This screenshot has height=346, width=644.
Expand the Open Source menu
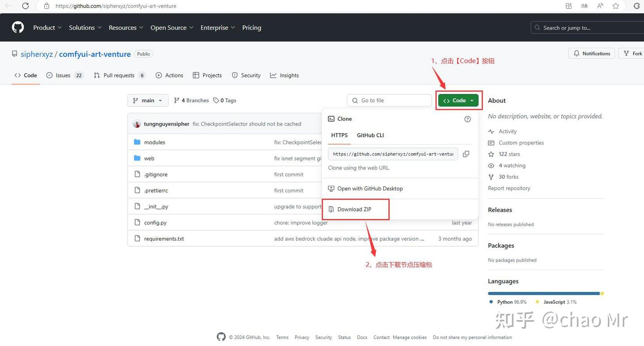click(172, 27)
